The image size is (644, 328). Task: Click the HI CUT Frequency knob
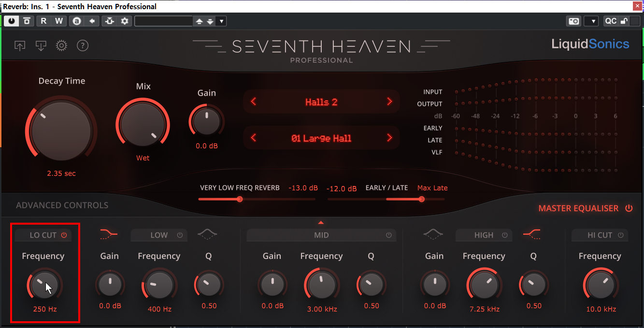coord(600,285)
